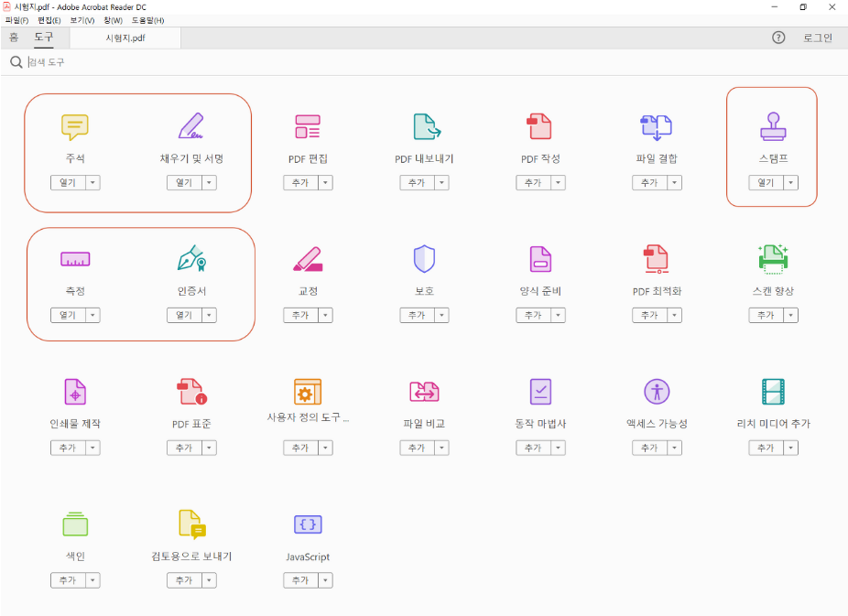The height and width of the screenshot is (616, 848).
Task: Open the help question mark icon
Action: [x=778, y=38]
